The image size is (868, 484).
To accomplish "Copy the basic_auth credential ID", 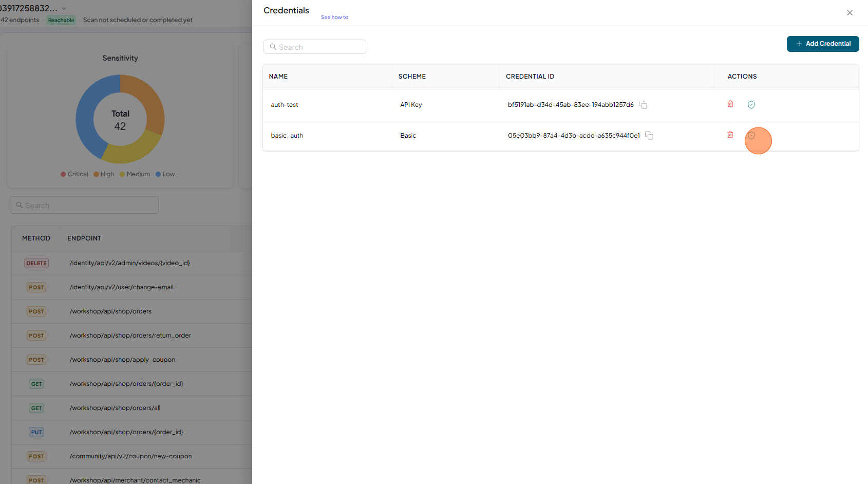I will pos(649,136).
